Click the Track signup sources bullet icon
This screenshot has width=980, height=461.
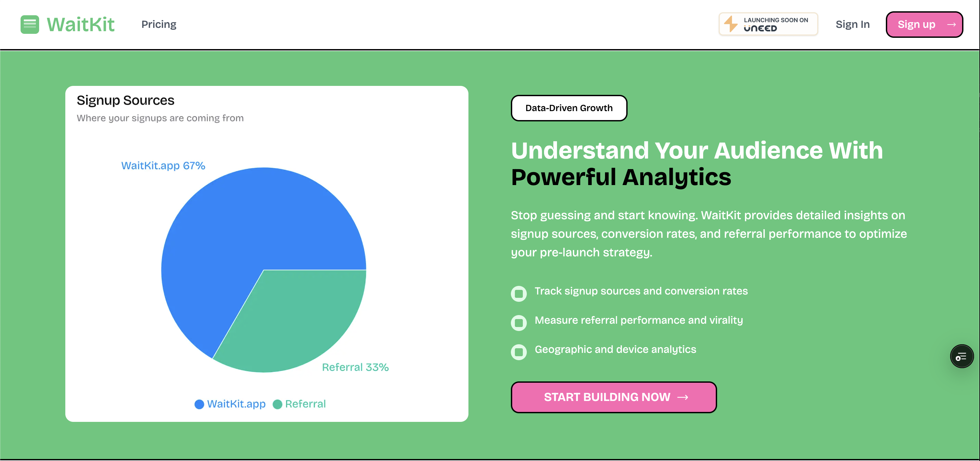click(519, 294)
